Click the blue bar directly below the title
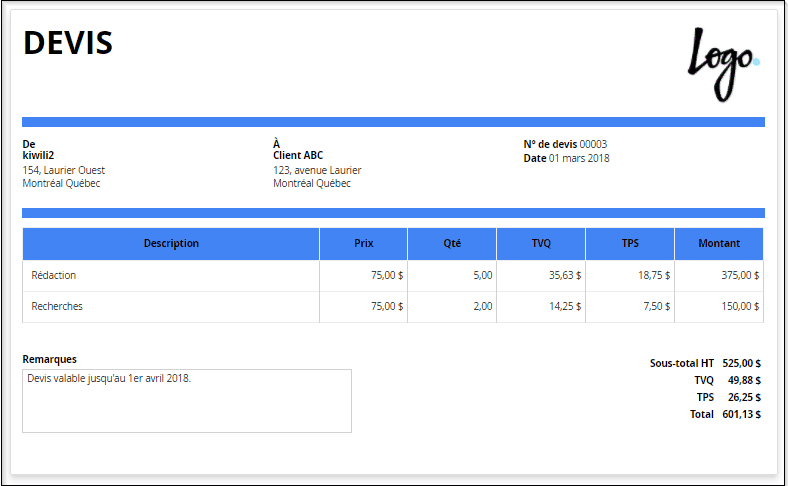788x486 pixels. pos(393,122)
